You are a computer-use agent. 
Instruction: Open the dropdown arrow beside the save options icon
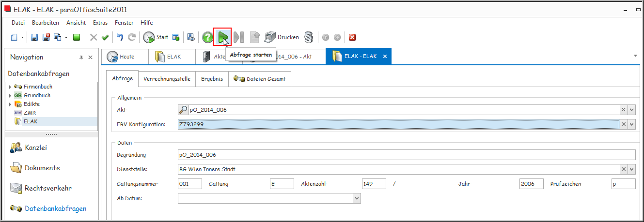66,37
